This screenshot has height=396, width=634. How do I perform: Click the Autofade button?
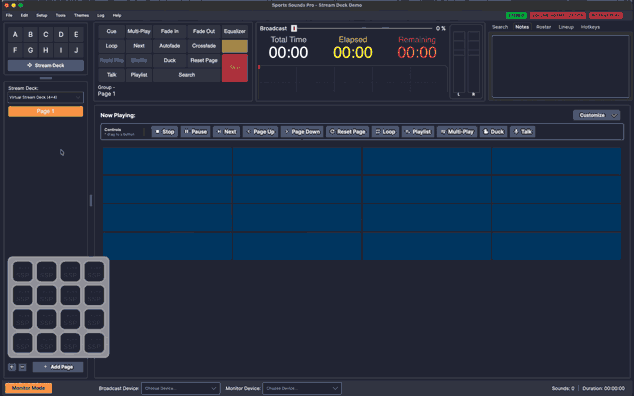pos(169,46)
